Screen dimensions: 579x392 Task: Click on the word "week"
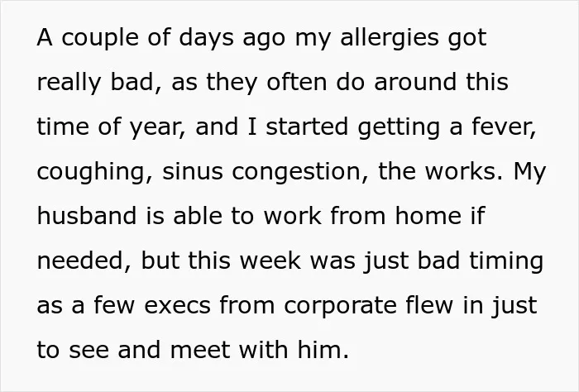(270, 261)
